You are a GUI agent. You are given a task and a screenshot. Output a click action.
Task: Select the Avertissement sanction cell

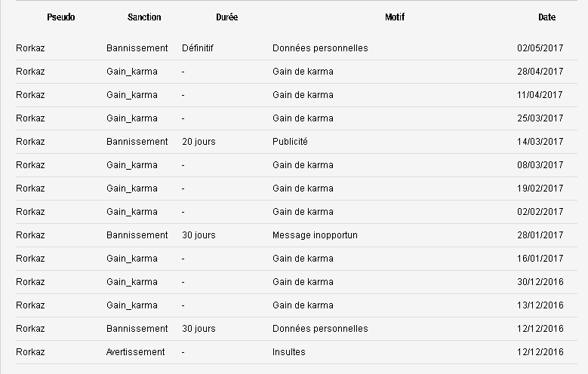pyautogui.click(x=135, y=352)
